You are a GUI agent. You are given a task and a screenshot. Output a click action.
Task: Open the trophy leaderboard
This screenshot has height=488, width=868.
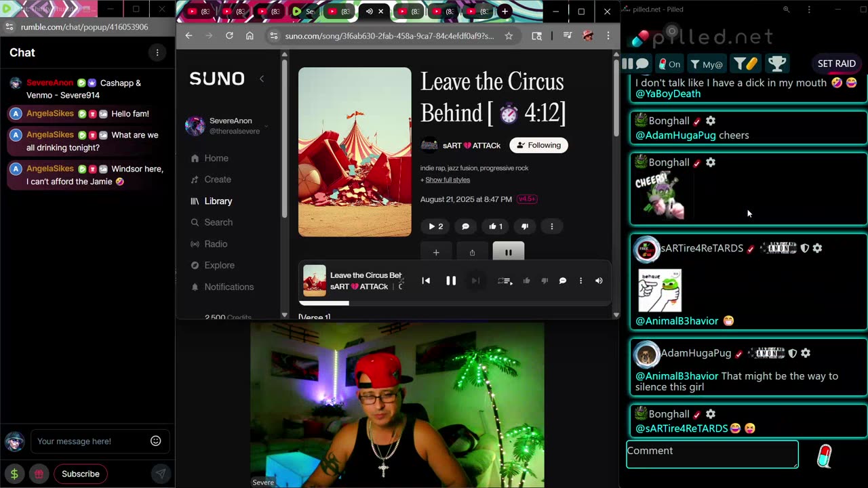click(x=777, y=64)
